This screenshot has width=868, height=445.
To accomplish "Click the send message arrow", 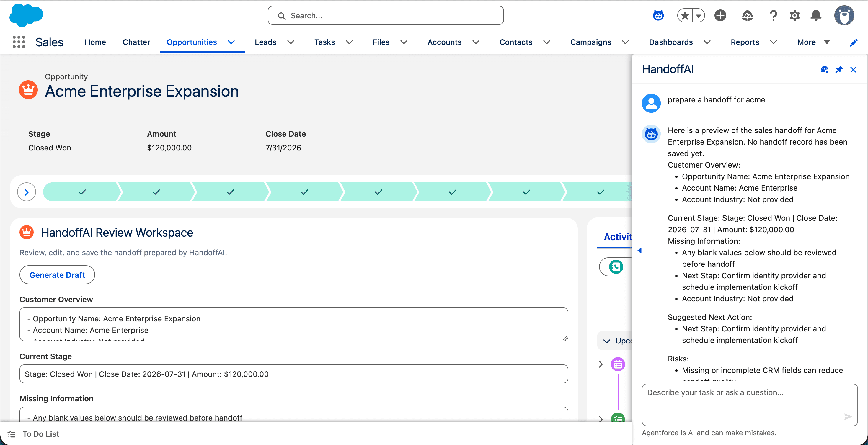I will [x=848, y=417].
